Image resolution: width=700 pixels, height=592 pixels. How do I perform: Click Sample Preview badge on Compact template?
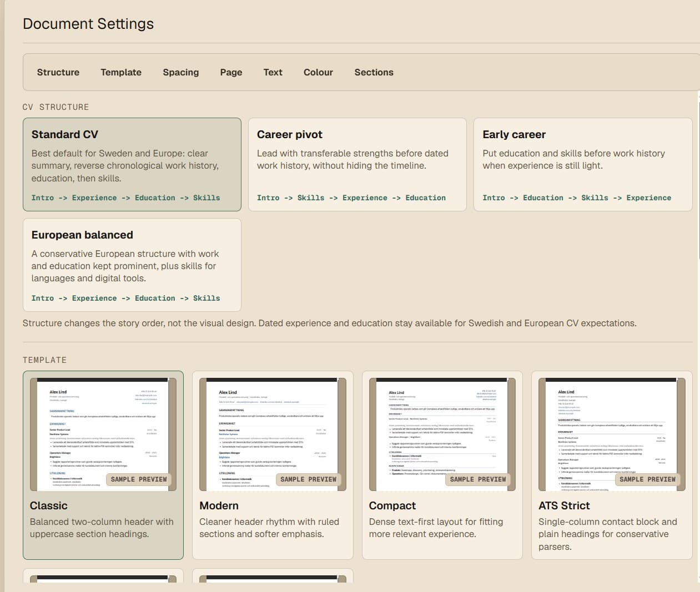click(478, 479)
